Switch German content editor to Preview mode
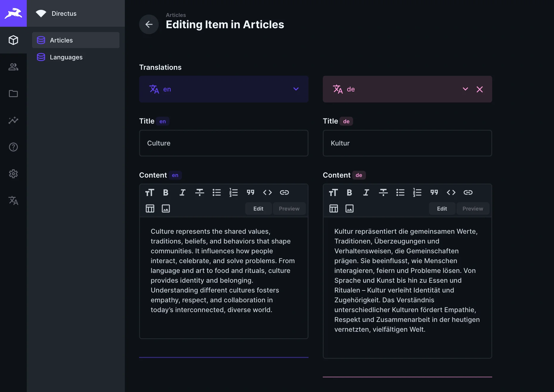The image size is (554, 392). pos(473,208)
